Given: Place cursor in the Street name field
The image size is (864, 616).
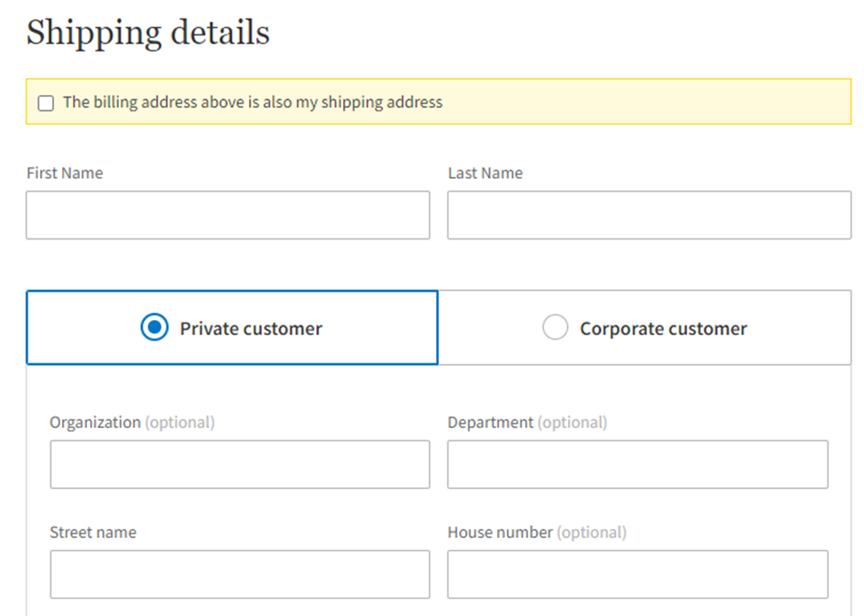Looking at the screenshot, I should tap(239, 574).
